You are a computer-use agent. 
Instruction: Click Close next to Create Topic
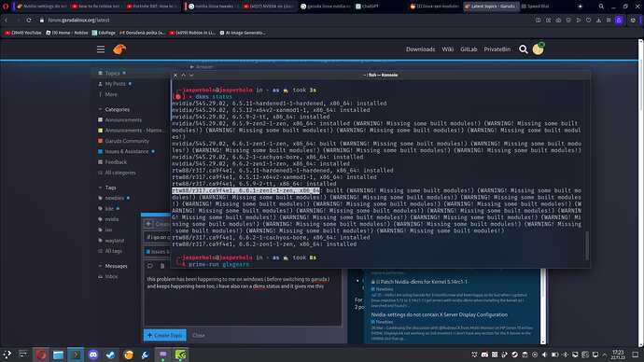click(199, 335)
